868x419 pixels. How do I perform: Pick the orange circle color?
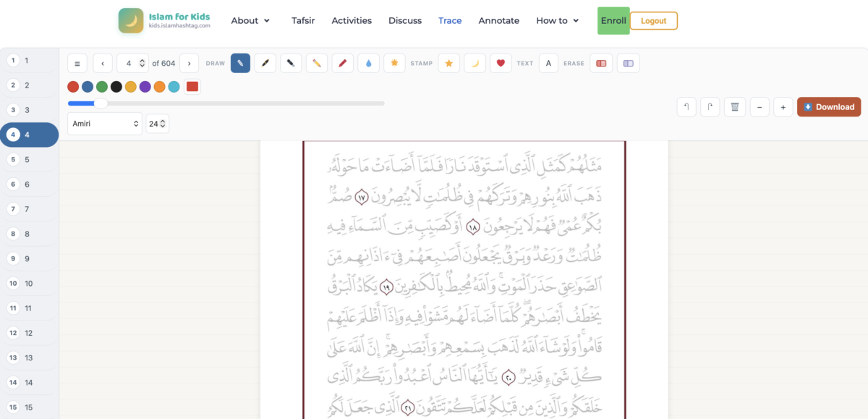coord(160,87)
